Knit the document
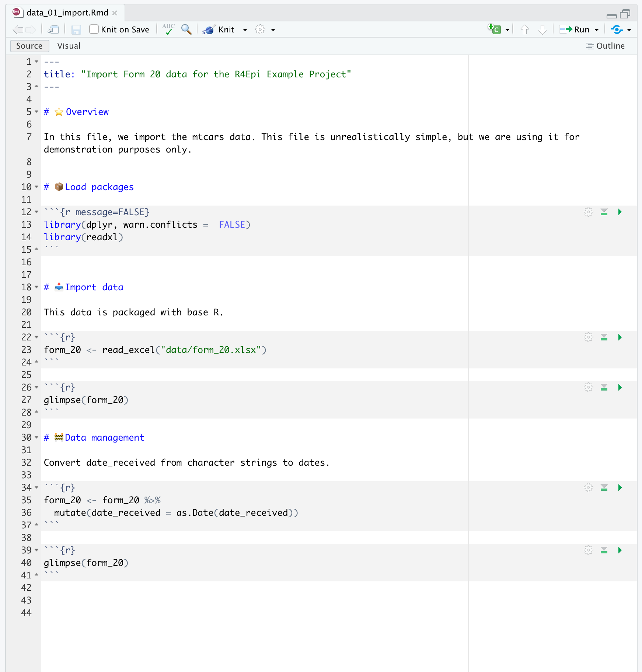 218,29
